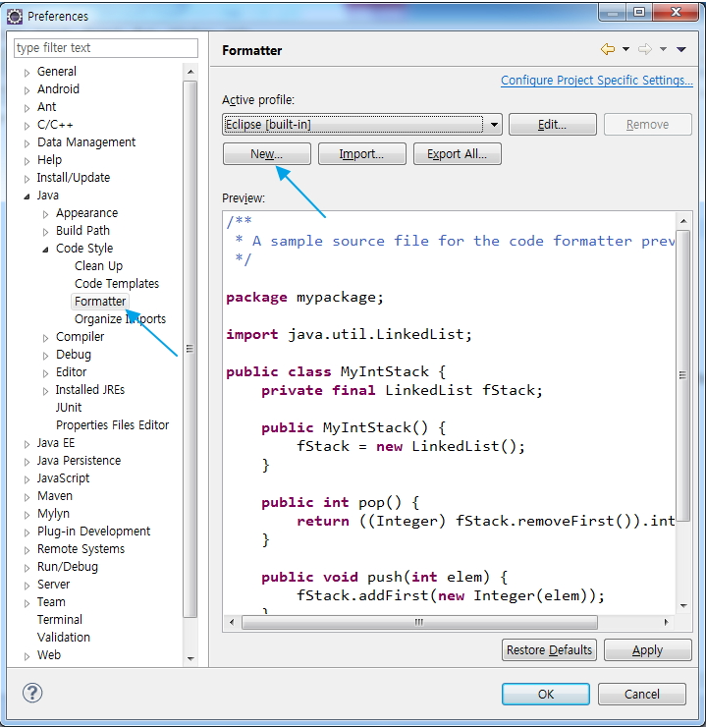This screenshot has height=728, width=706.
Task: Select the Install/Update tree item
Action: point(74,178)
